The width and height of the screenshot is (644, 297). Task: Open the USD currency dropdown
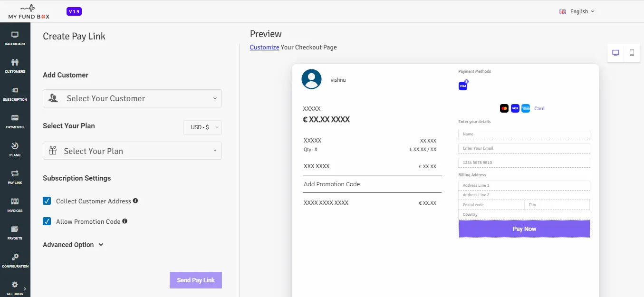point(203,127)
